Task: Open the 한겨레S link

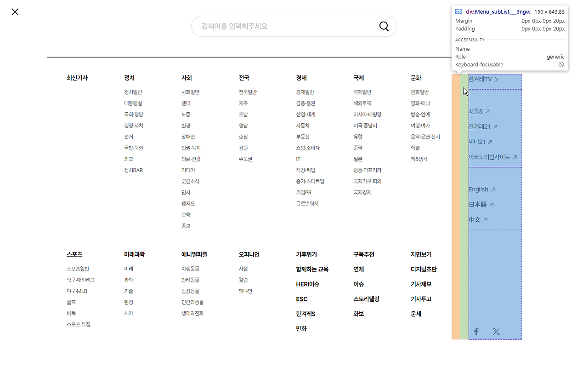Action: coord(306,314)
